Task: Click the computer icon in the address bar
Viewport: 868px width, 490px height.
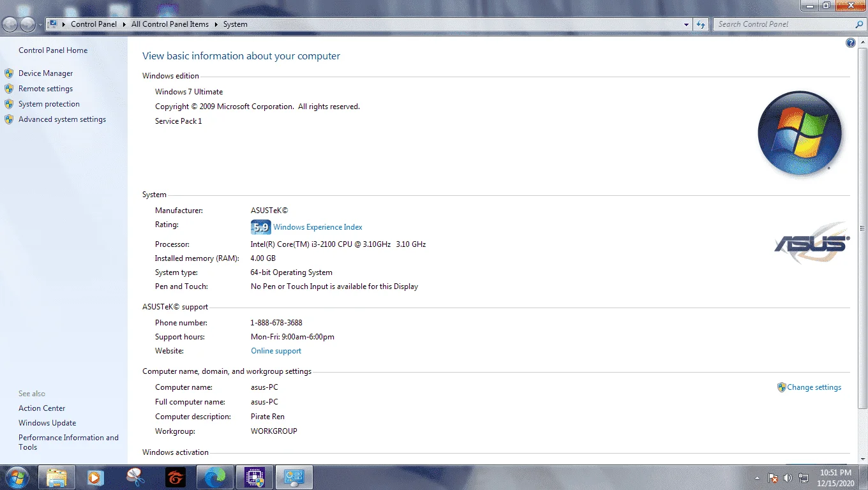Action: coord(53,24)
